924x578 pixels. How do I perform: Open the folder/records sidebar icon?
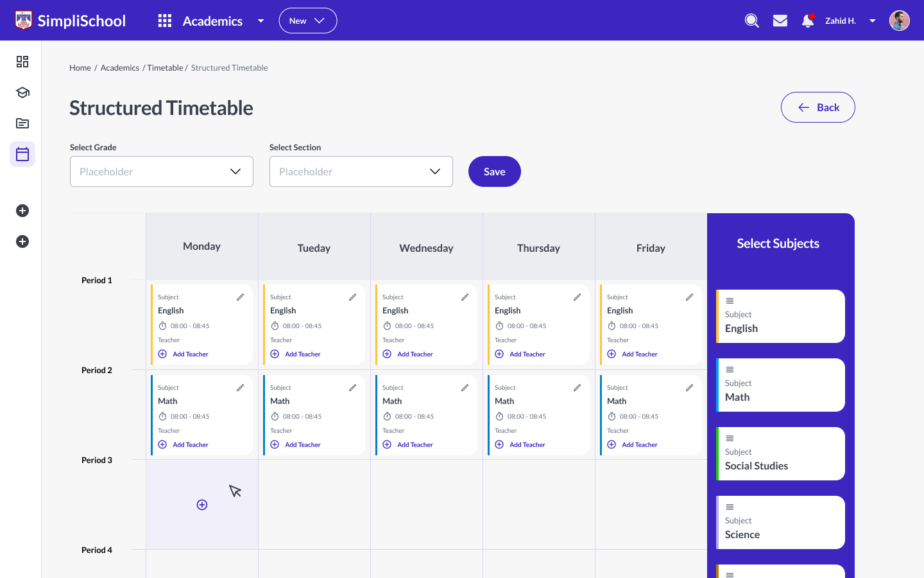(x=22, y=123)
